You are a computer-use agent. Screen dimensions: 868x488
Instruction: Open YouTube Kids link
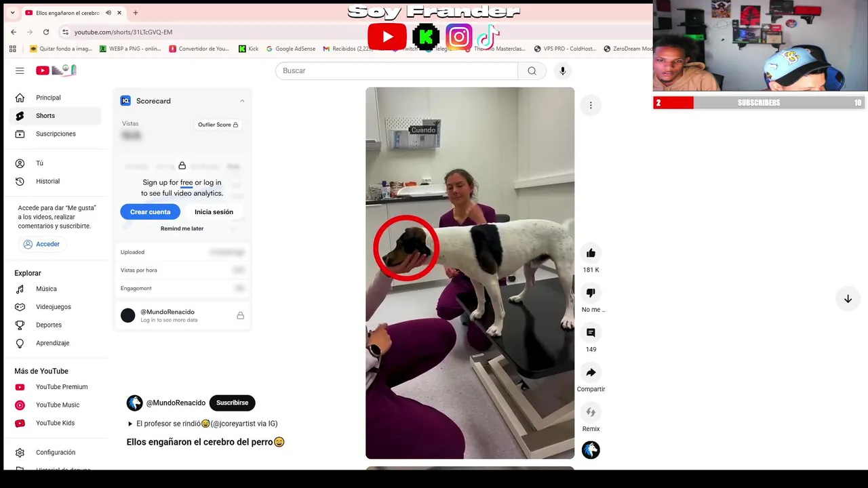[57, 423]
